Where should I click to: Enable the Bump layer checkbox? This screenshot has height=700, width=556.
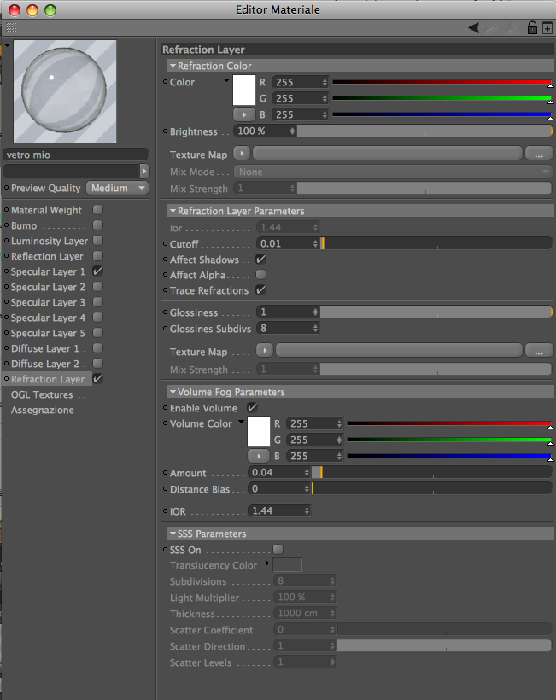(x=97, y=225)
